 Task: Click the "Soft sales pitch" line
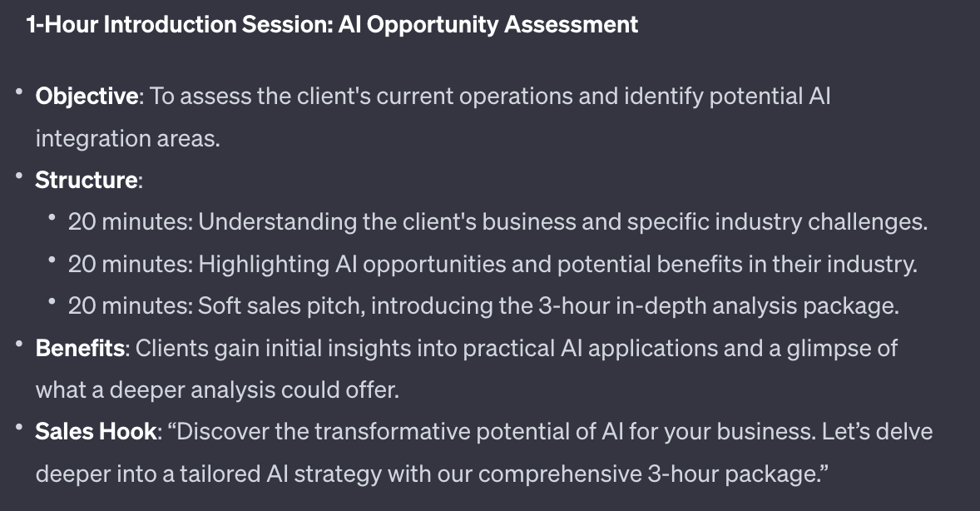[283, 306]
